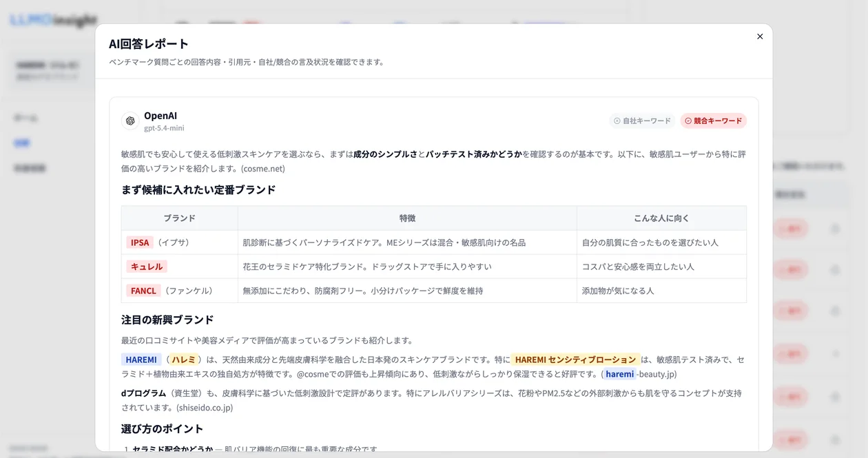The height and width of the screenshot is (458, 868).
Task: Click the まず候補に入れたい定番ブランド heading
Action: [x=198, y=189]
